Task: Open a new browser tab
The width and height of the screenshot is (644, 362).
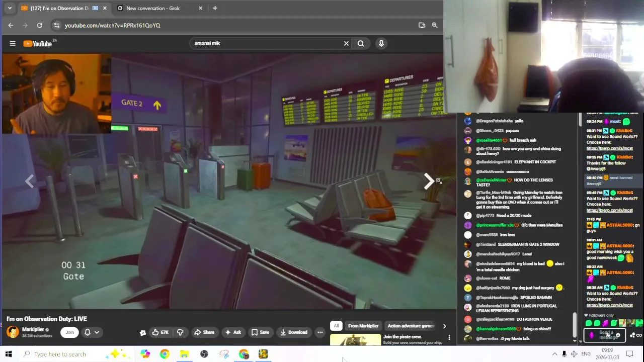Action: (x=215, y=8)
